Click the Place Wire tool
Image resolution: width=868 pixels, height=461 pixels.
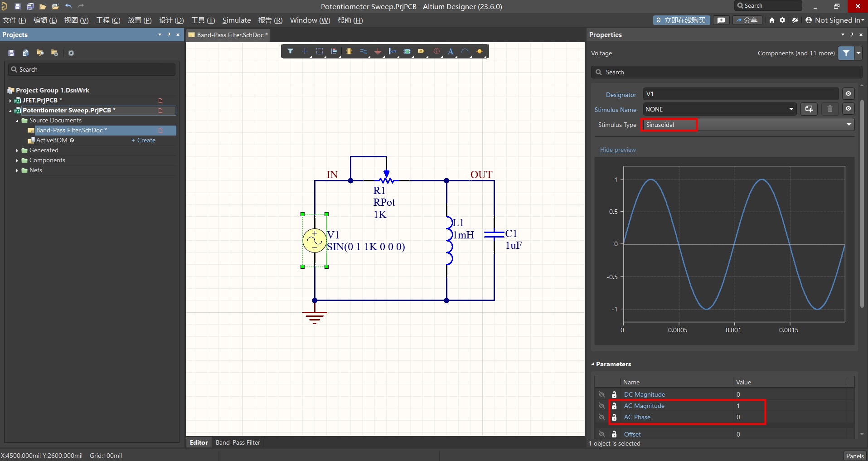click(363, 52)
